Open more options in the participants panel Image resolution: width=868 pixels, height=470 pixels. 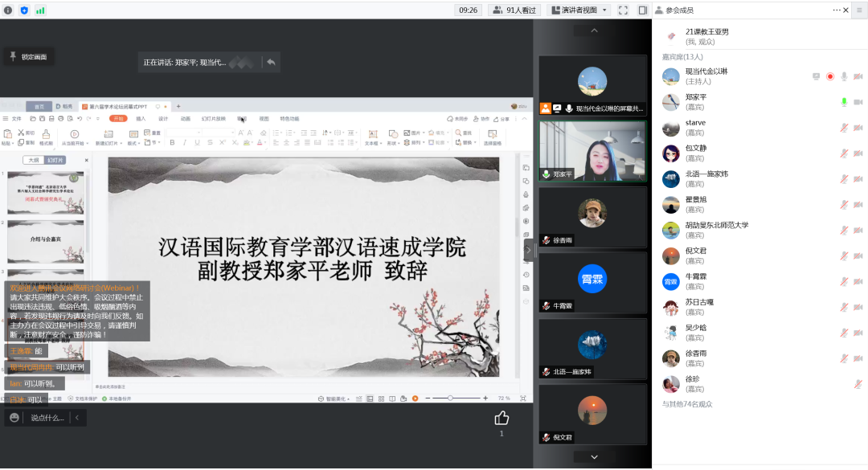(837, 10)
